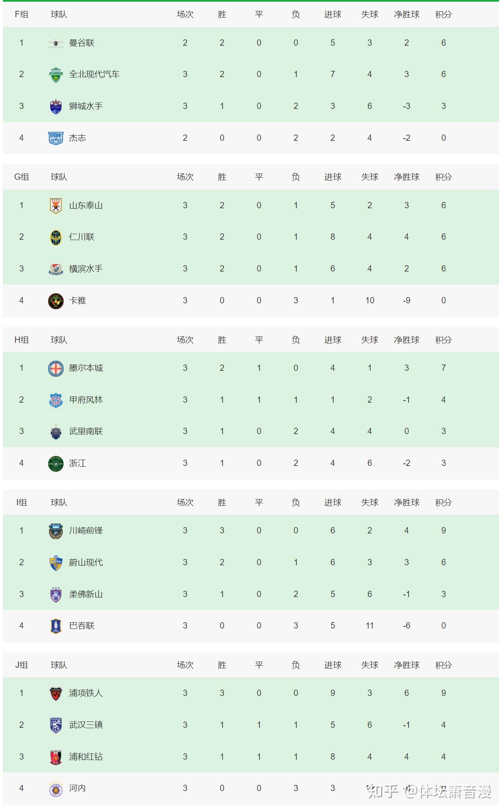Click the Melbourne City (墨尔本城) round badge

tap(56, 368)
